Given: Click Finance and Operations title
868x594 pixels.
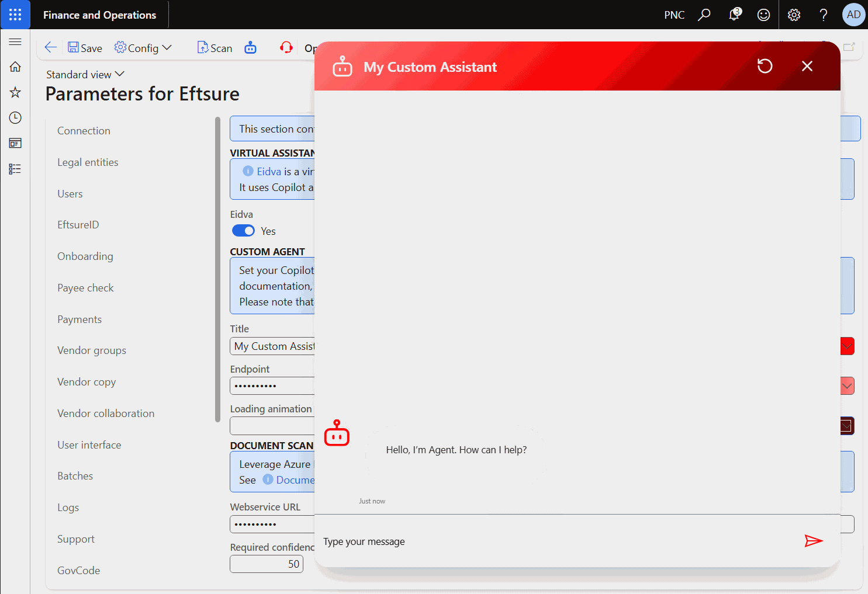Looking at the screenshot, I should point(99,15).
